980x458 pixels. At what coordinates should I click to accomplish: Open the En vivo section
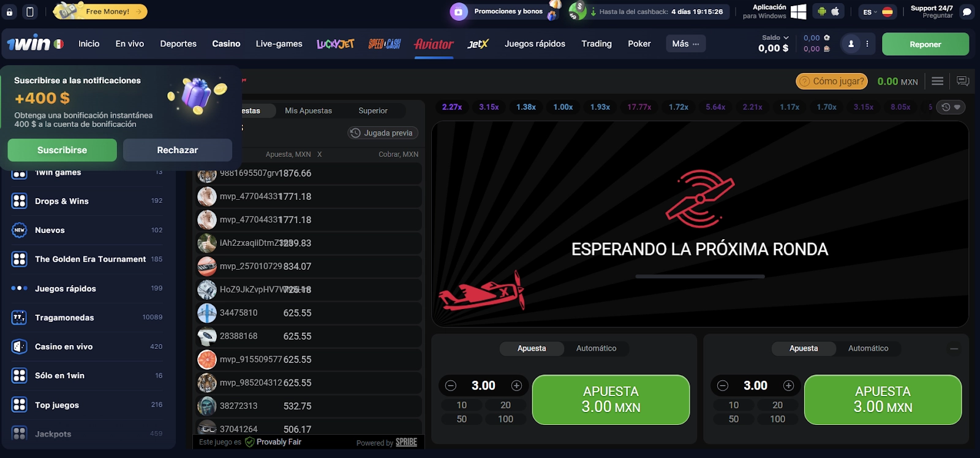[130, 44]
